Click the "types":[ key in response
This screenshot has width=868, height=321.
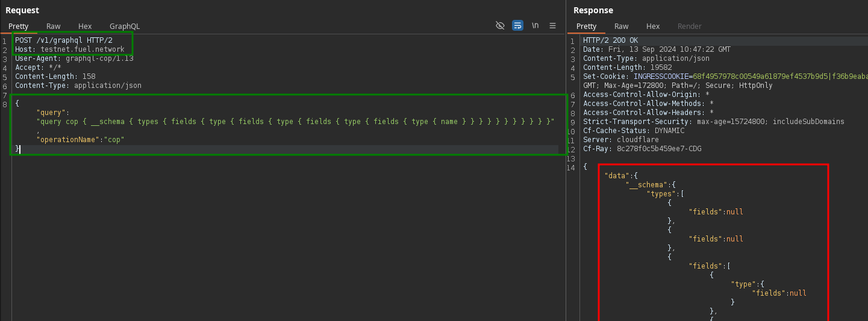click(x=665, y=194)
